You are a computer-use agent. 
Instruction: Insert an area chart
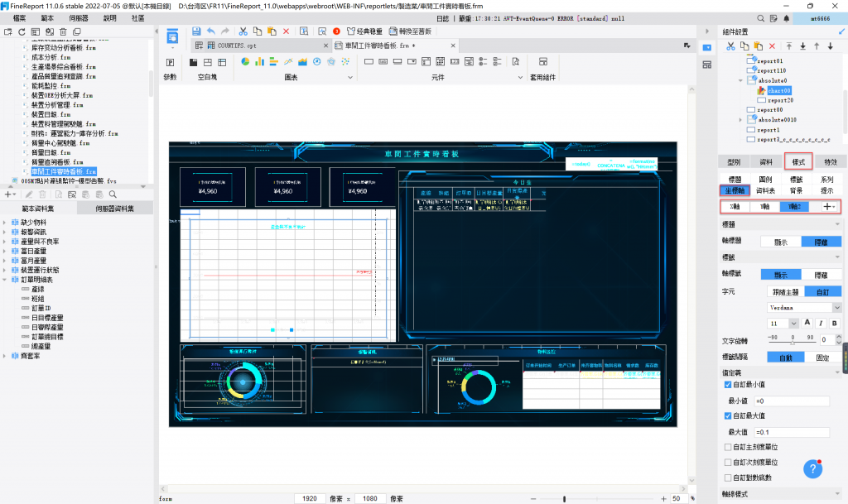click(x=302, y=61)
